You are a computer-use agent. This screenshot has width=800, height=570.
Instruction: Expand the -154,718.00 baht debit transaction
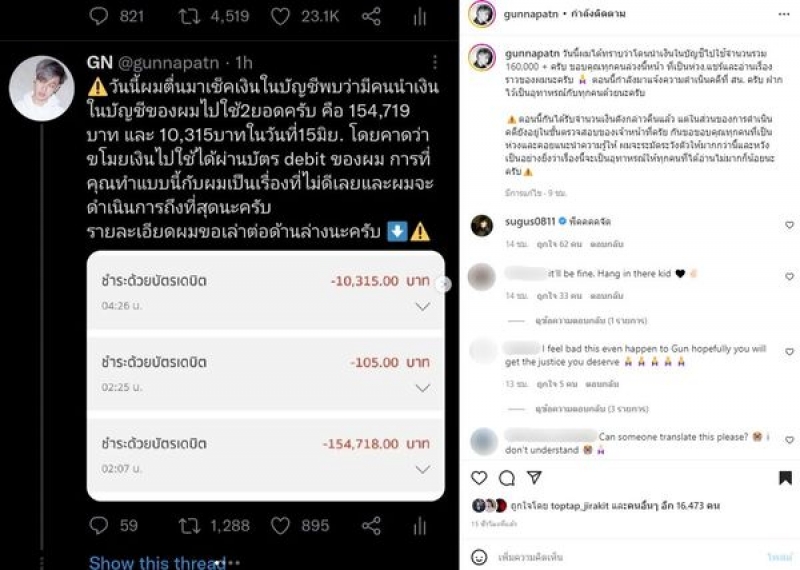click(x=422, y=469)
